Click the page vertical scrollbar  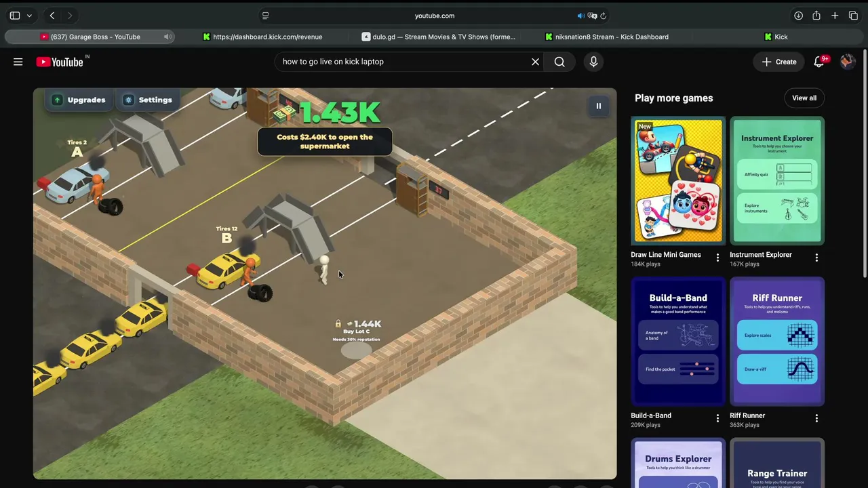[x=865, y=163]
